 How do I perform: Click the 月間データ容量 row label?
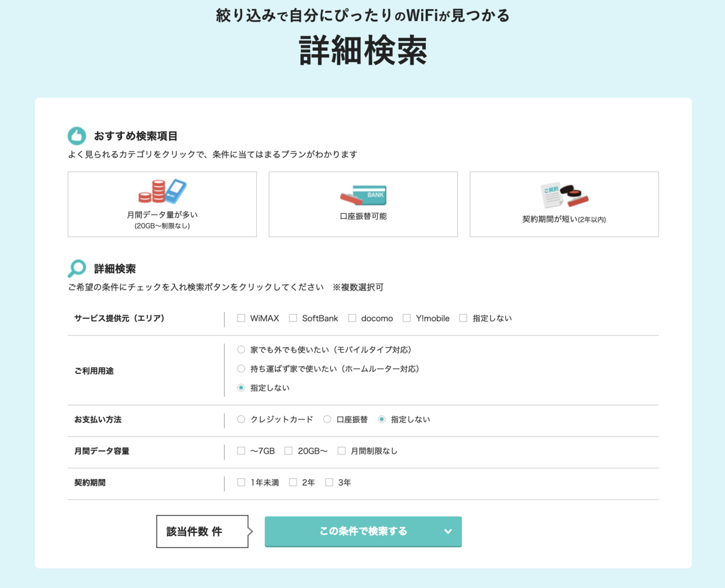click(x=102, y=451)
